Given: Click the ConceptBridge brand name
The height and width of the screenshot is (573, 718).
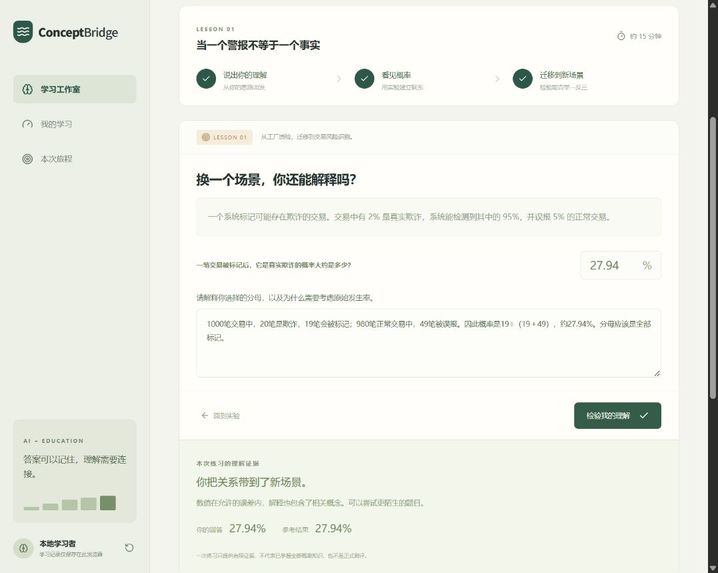Looking at the screenshot, I should click(x=78, y=33).
